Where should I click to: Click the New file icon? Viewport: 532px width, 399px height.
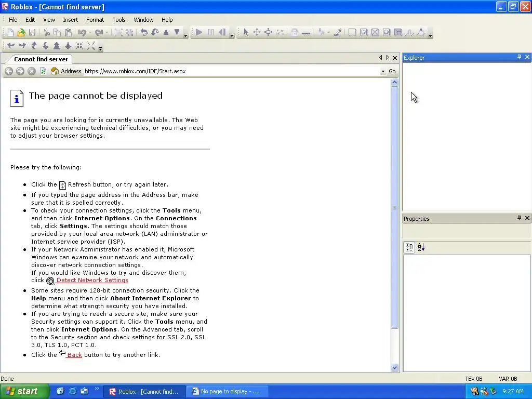click(10, 33)
